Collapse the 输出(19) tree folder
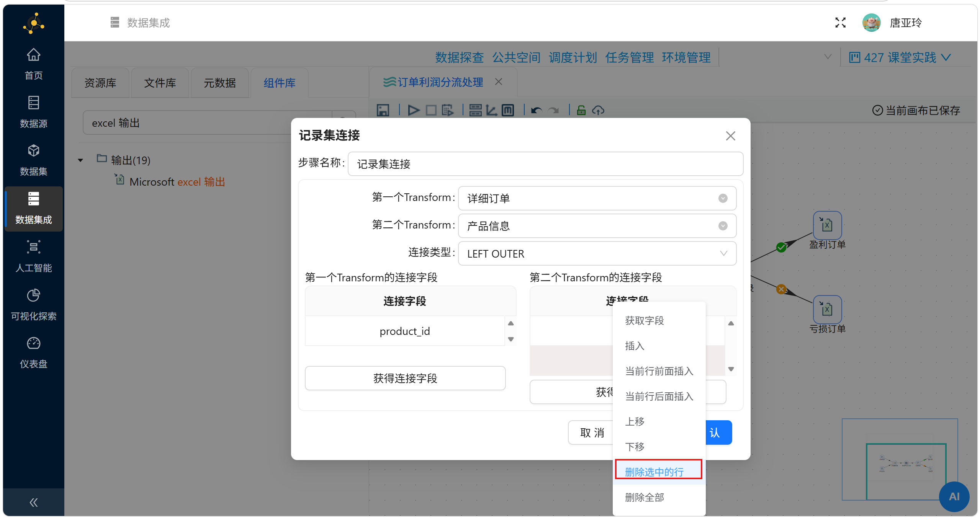Image resolution: width=980 pixels, height=519 pixels. (x=80, y=160)
